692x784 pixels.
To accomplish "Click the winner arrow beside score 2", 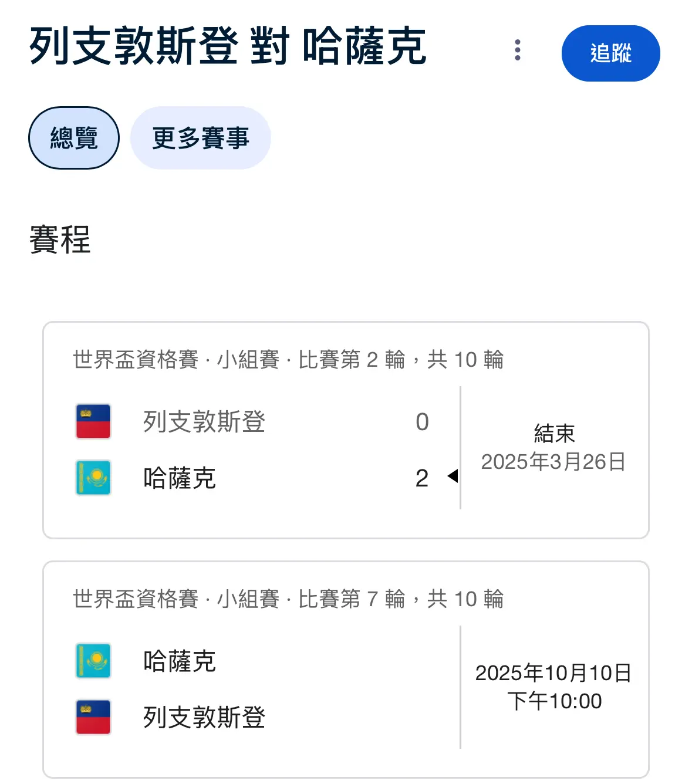I will (453, 476).
